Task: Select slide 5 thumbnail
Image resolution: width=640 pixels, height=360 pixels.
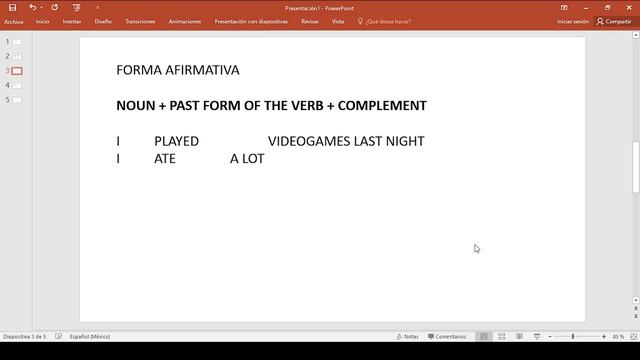Action: pos(17,100)
